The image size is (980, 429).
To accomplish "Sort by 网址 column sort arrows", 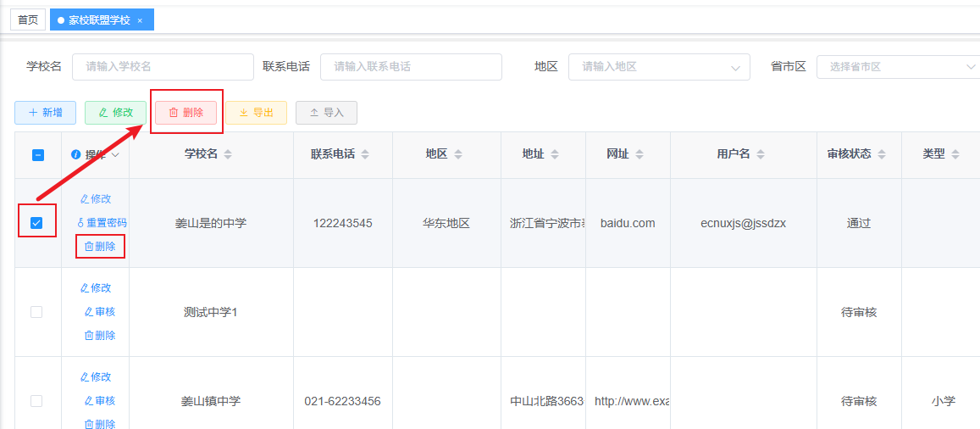I will [639, 154].
